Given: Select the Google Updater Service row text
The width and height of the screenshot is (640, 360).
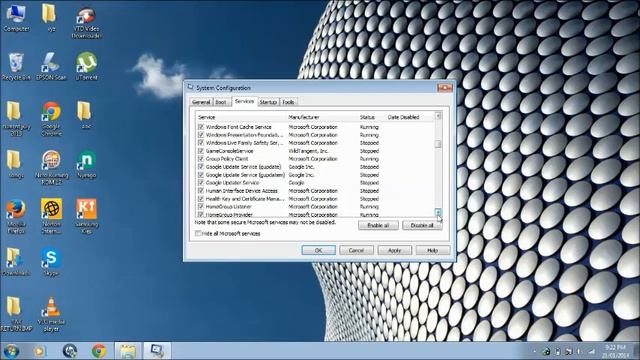Looking at the screenshot, I should [232, 183].
